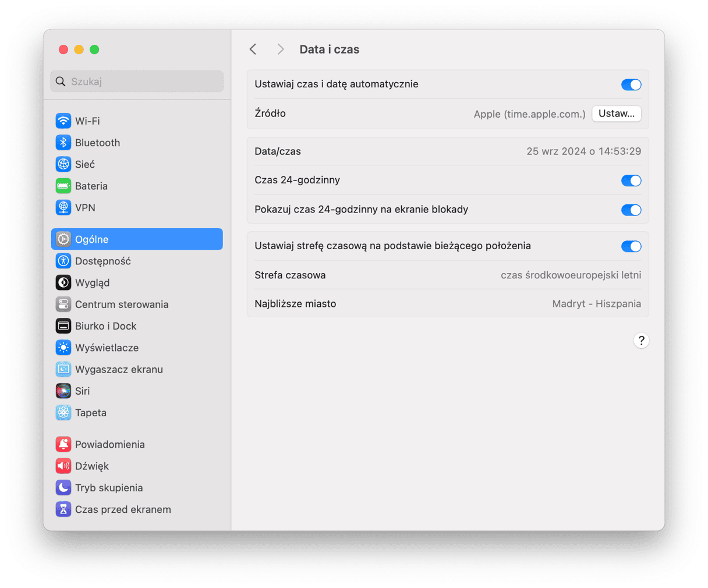This screenshot has width=708, height=588.
Task: Open the Powiadomienia sidebar label
Action: click(x=109, y=444)
